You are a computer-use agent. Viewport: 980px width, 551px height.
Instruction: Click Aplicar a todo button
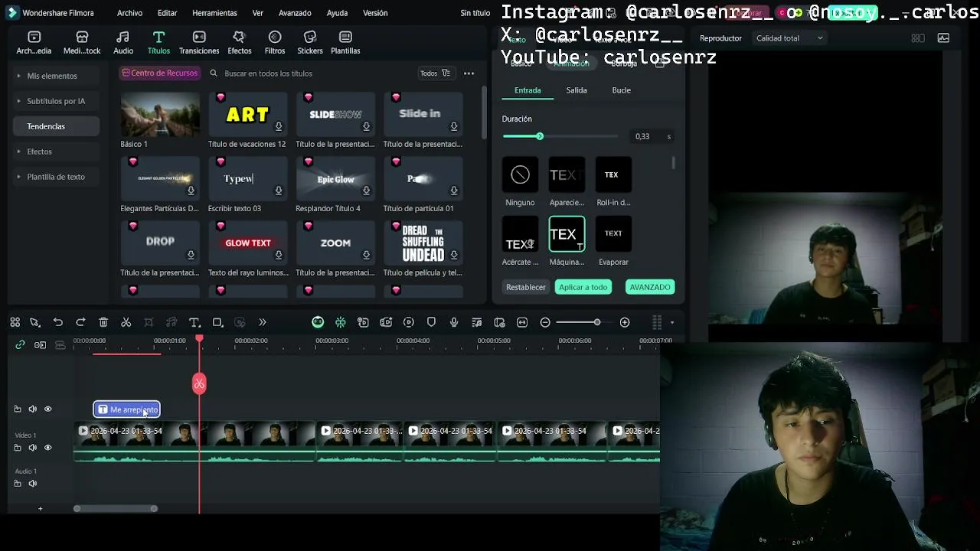pos(583,287)
